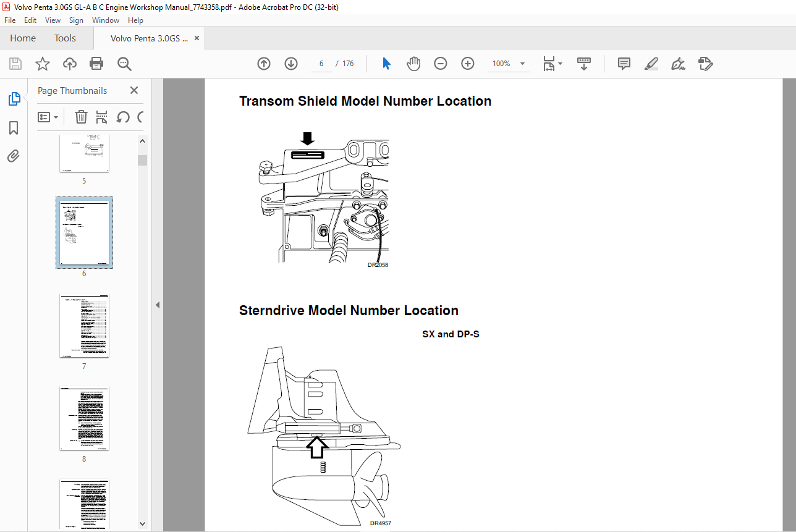Switch to the Tools tab
Viewport: 796px width, 532px height.
click(65, 38)
